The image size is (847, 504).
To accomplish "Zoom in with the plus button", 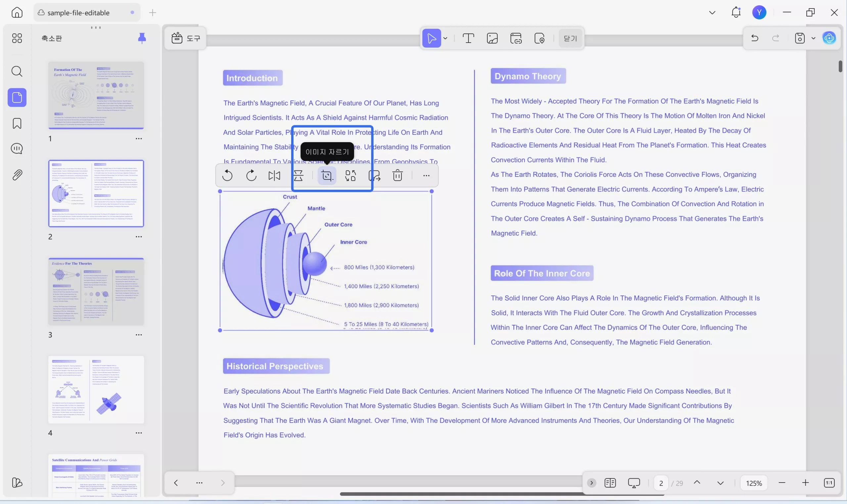I will [805, 483].
